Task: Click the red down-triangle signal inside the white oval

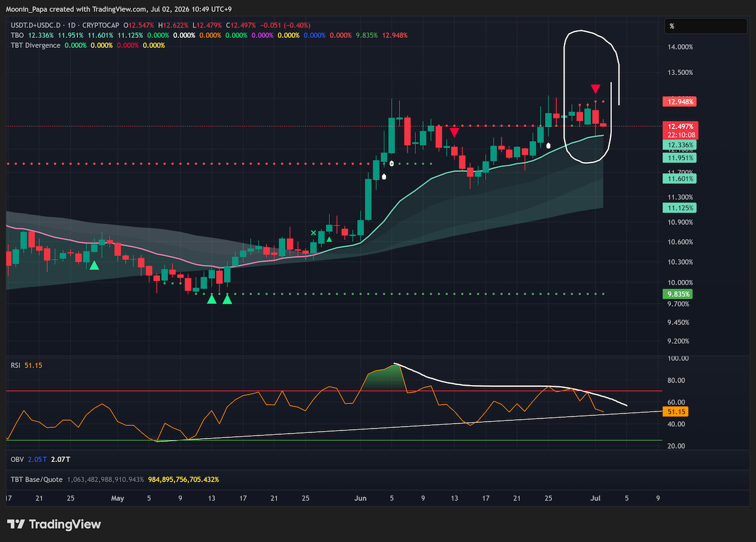Action: 595,88
